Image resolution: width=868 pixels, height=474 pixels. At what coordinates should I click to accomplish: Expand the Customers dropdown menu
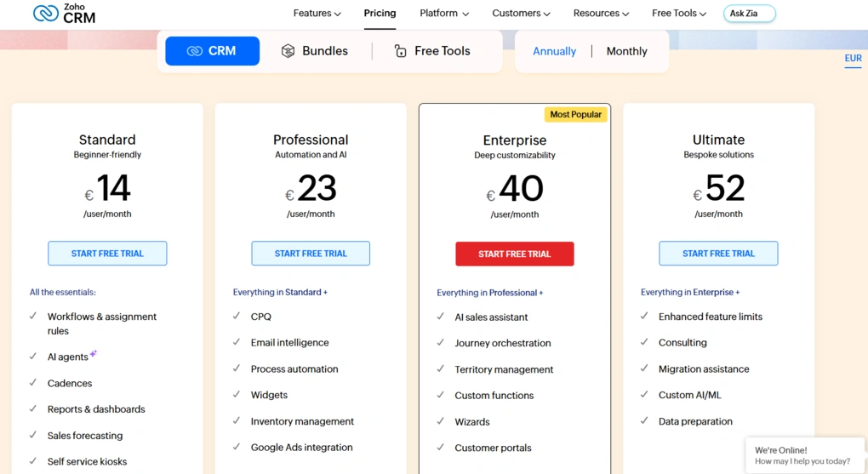[521, 14]
